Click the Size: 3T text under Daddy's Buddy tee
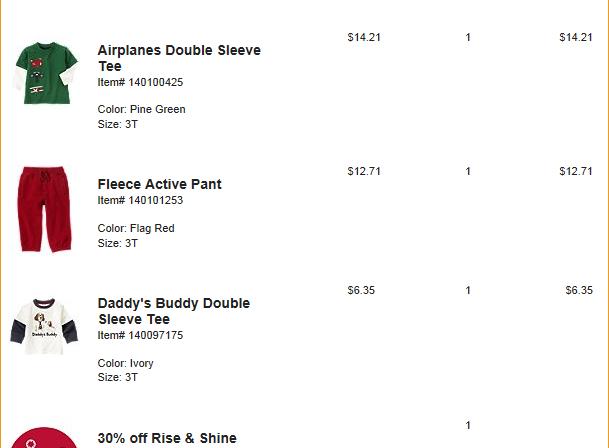609x448 pixels. pyautogui.click(x=118, y=377)
